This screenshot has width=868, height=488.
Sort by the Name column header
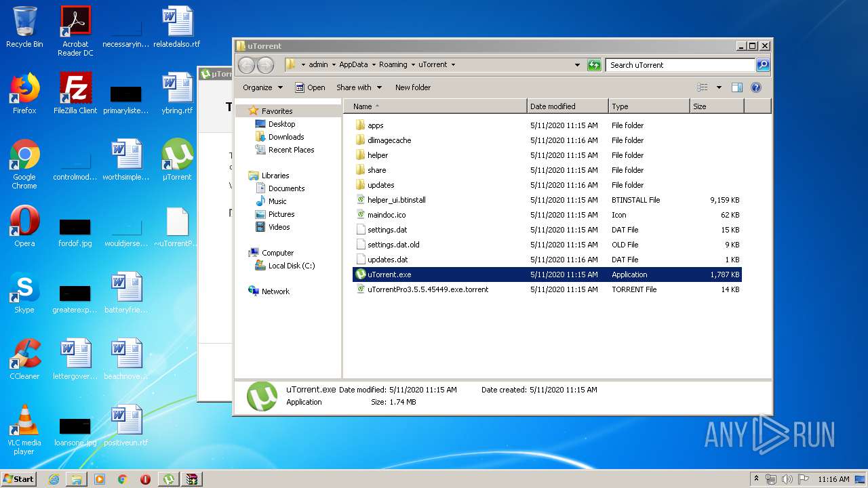(x=435, y=106)
